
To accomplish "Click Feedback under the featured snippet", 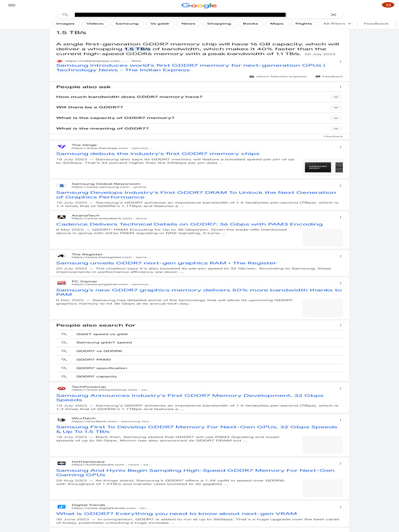I will [x=329, y=76].
